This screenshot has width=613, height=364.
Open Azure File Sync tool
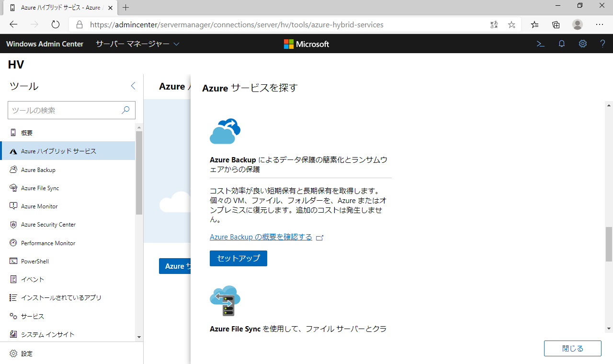pos(68,188)
